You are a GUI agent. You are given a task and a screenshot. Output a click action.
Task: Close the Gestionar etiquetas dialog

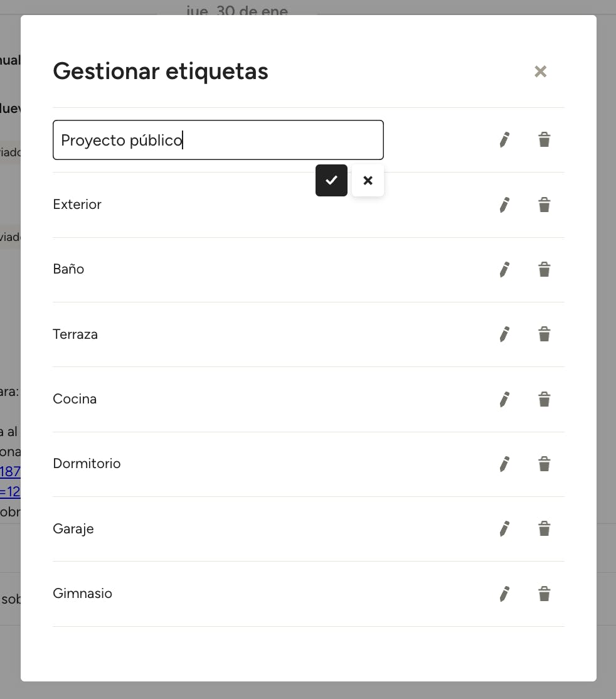pyautogui.click(x=540, y=72)
